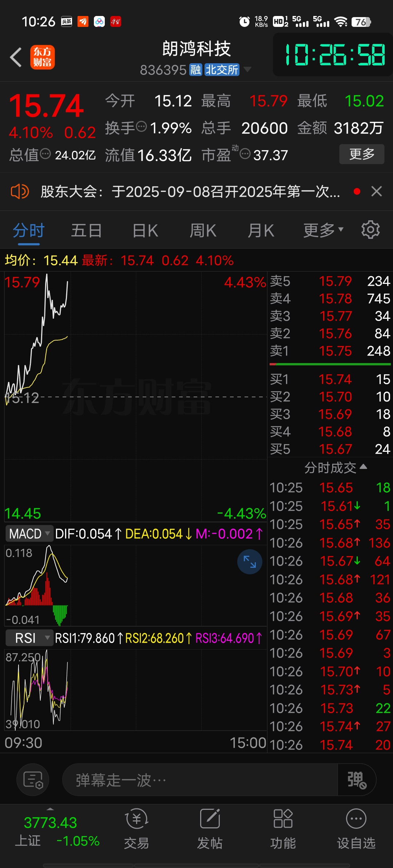This screenshot has width=393, height=868.
Task: Open the 上证 index 3773.43 ticker
Action: 56,832
